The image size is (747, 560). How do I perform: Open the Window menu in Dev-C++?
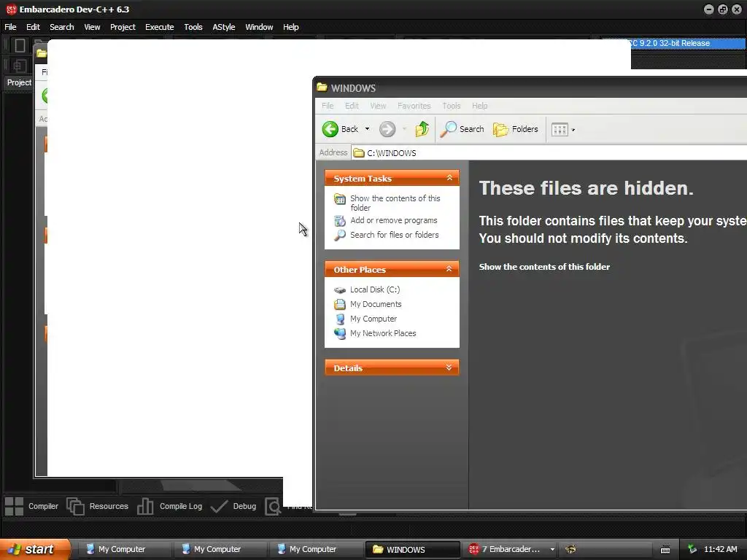point(259,27)
